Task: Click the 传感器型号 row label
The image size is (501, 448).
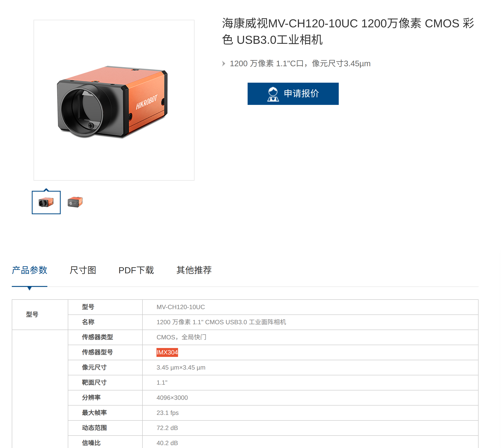Action: click(x=98, y=352)
